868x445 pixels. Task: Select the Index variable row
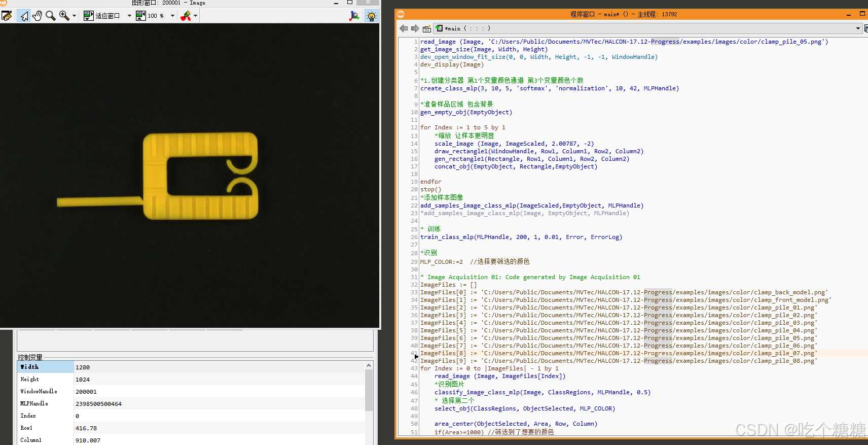[191, 416]
